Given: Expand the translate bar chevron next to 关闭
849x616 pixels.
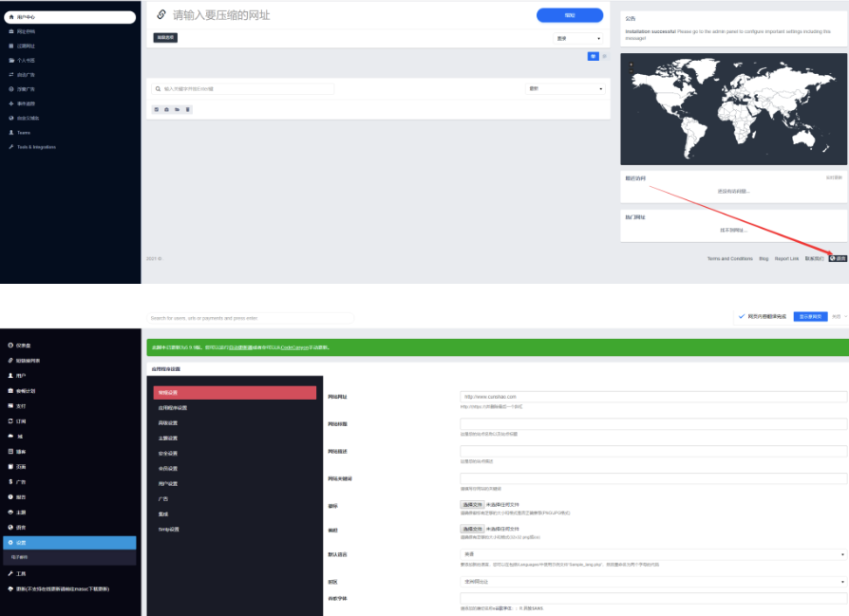Looking at the screenshot, I should (845, 317).
